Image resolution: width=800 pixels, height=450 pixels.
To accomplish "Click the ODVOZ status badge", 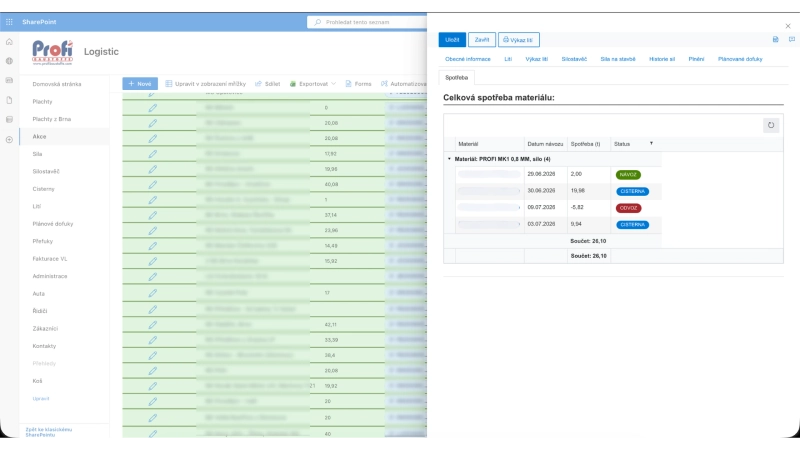I will tap(629, 208).
